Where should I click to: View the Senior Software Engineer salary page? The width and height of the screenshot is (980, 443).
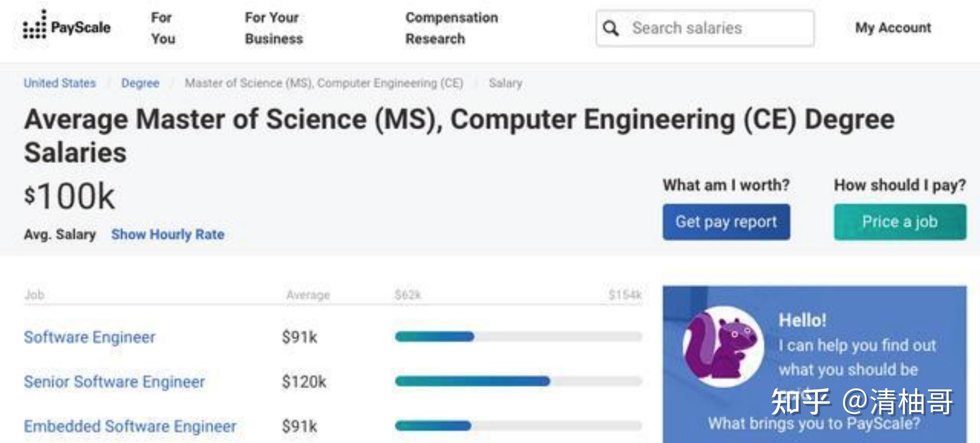(114, 382)
